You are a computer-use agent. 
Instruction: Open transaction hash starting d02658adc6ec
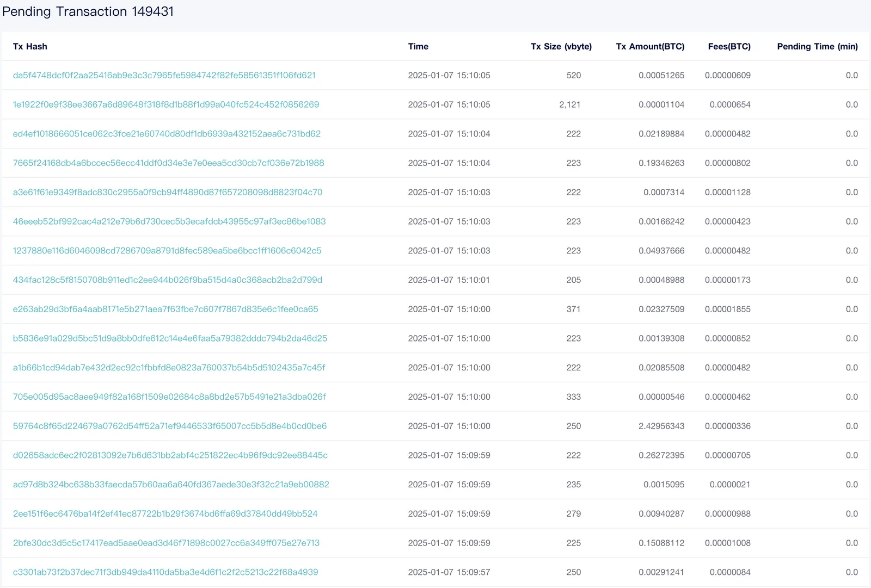(x=170, y=455)
